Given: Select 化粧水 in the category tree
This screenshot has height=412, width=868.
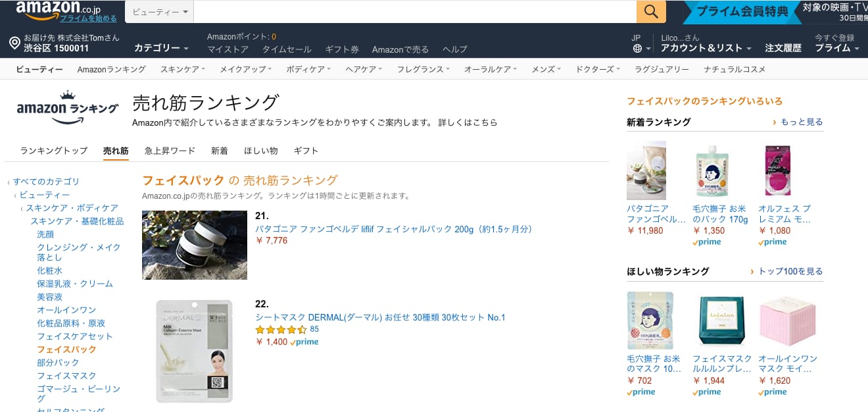Looking at the screenshot, I should pyautogui.click(x=49, y=270).
